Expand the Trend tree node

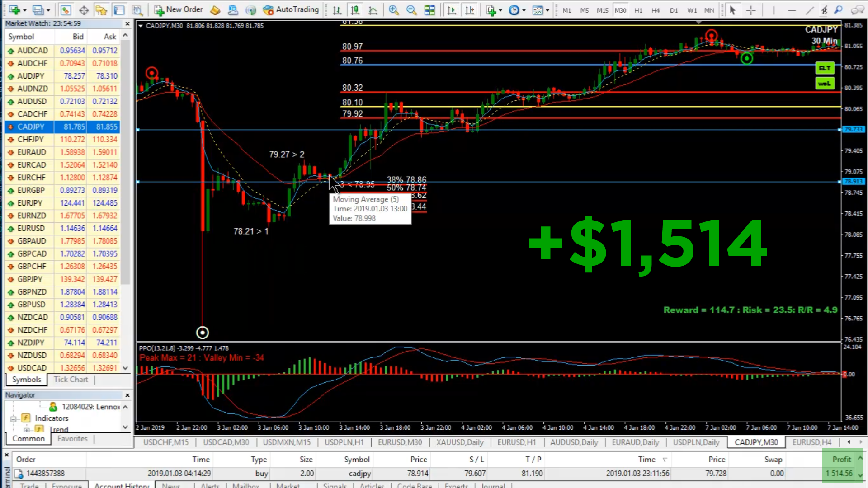click(x=27, y=429)
